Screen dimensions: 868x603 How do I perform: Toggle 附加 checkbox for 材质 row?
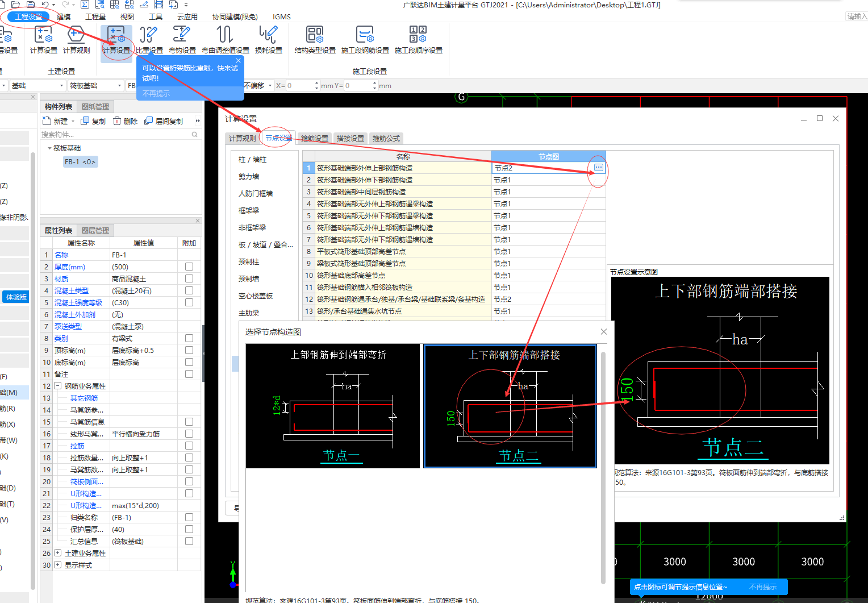pyautogui.click(x=189, y=278)
